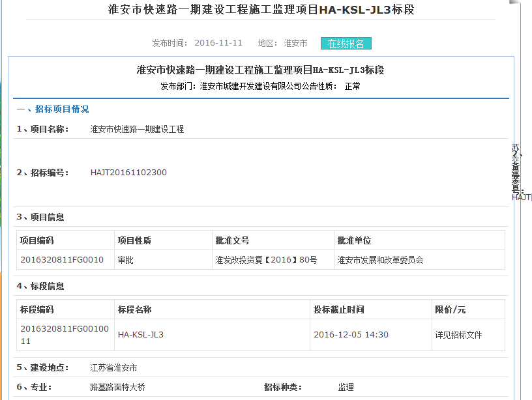Viewport: 532px width, 400px height.
Task: Click the 在线报名 button
Action: pyautogui.click(x=346, y=44)
